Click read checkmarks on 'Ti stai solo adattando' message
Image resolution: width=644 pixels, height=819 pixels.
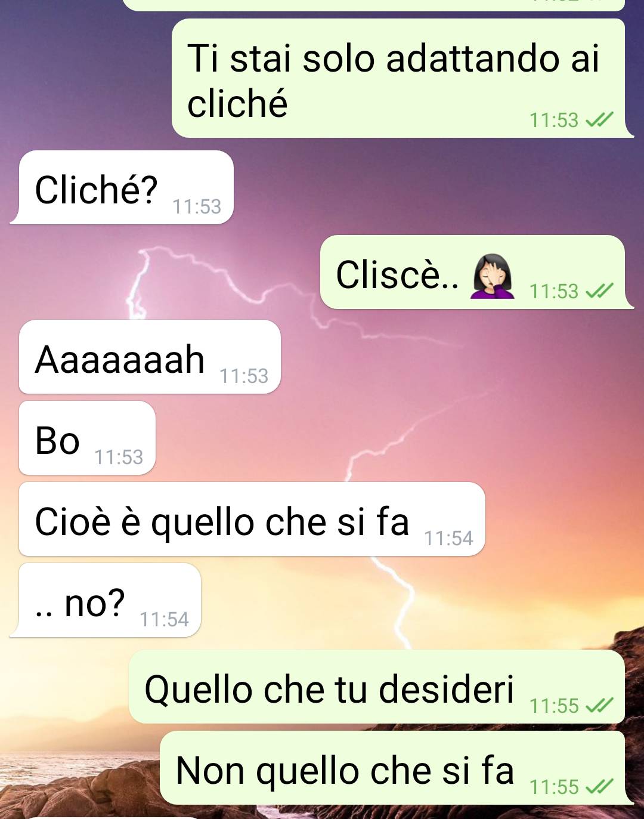click(x=599, y=120)
